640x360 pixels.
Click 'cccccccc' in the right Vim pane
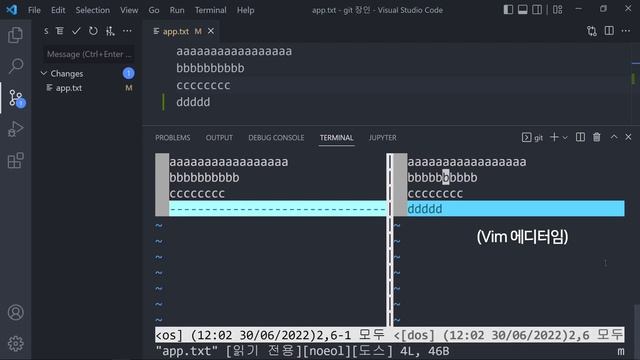(x=435, y=193)
